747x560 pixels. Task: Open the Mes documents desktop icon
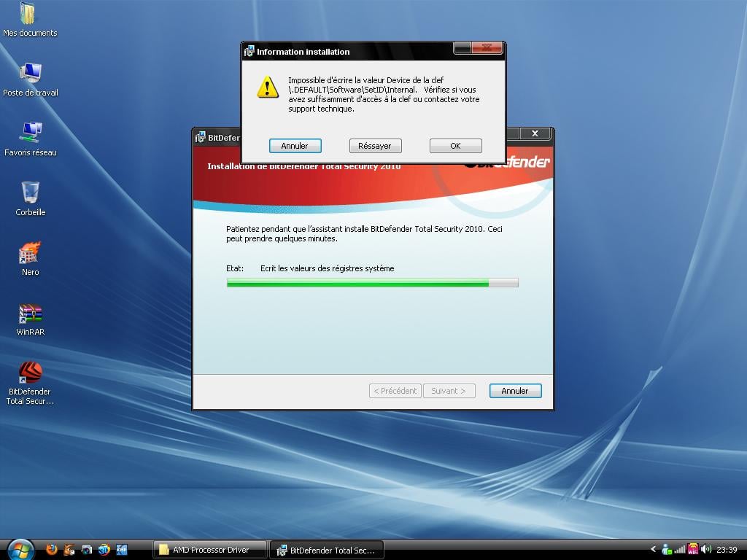point(29,19)
